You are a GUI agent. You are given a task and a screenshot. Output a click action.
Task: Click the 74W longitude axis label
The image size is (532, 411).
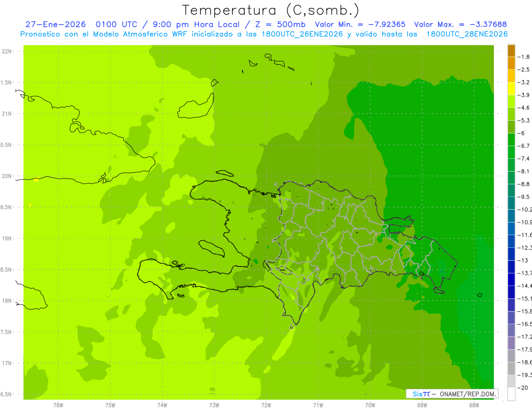pos(162,405)
